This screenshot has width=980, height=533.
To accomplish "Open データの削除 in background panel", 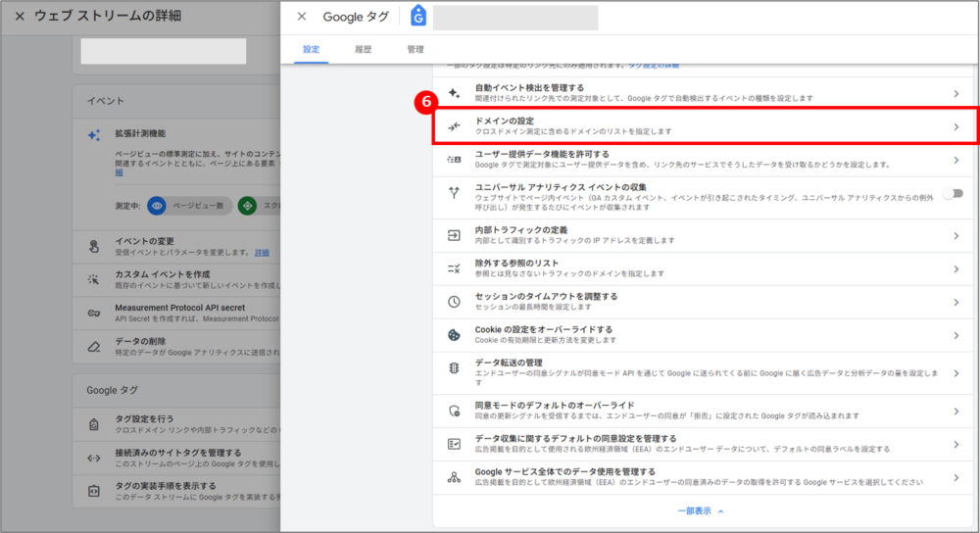I will [x=176, y=346].
